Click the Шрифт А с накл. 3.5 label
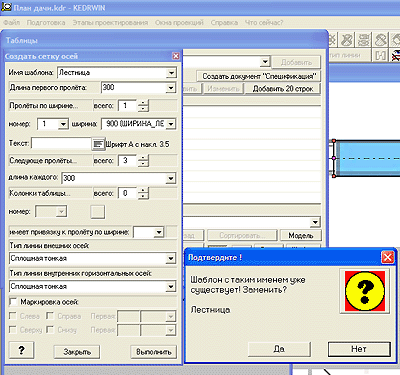Screen dimensions: 400x375 (x=138, y=144)
